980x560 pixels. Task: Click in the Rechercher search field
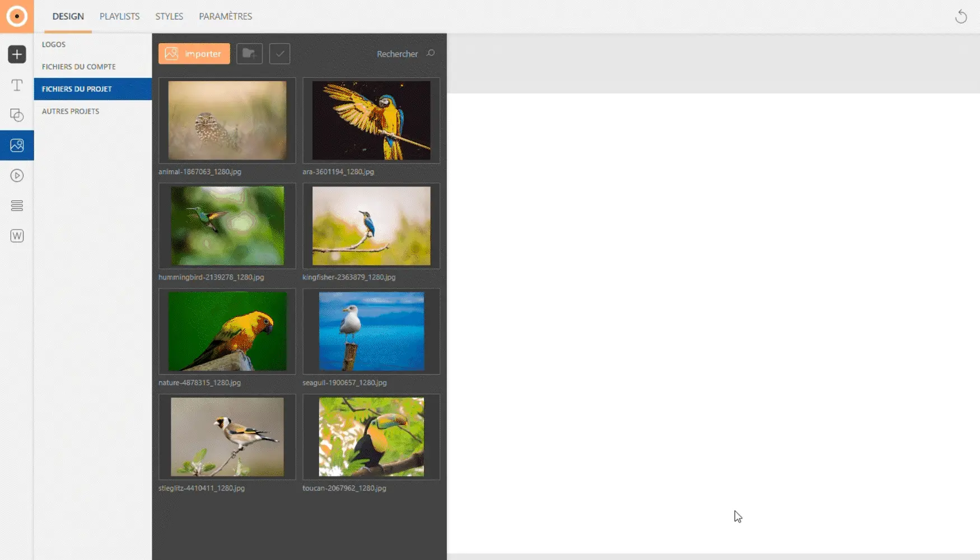[396, 54]
